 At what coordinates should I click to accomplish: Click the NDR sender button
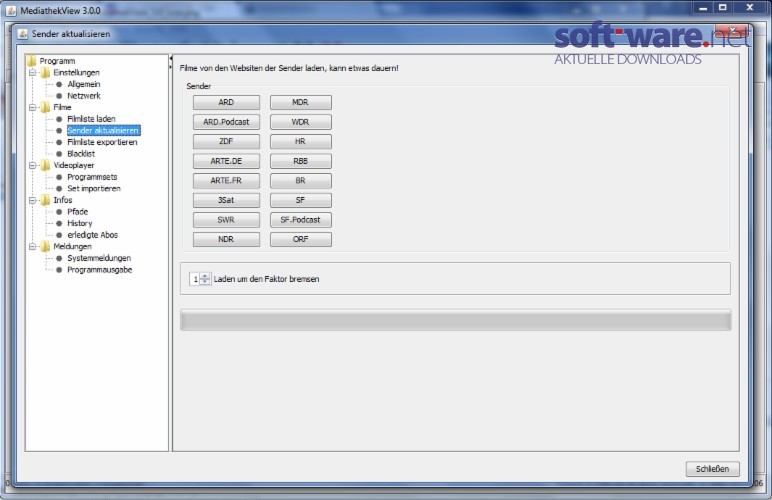[x=226, y=239]
